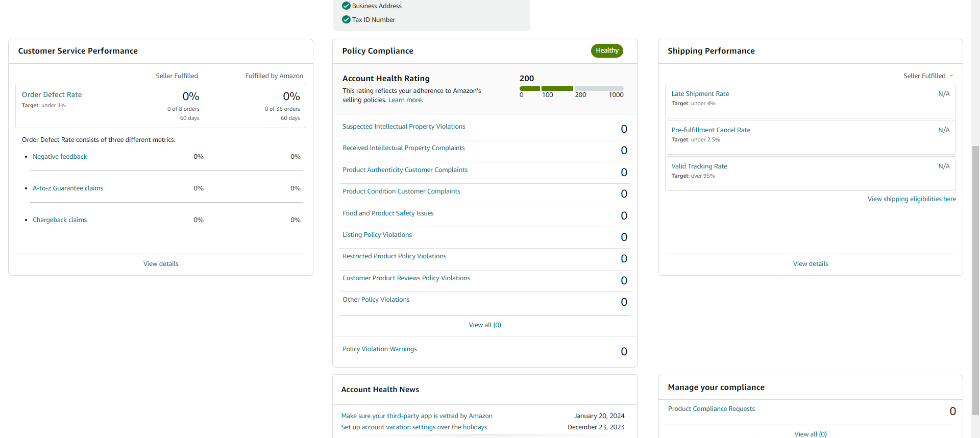Screen dimensions: 980x438
Task: Click the 'Target: under 2.5%' text
Action: pyautogui.click(x=696, y=140)
